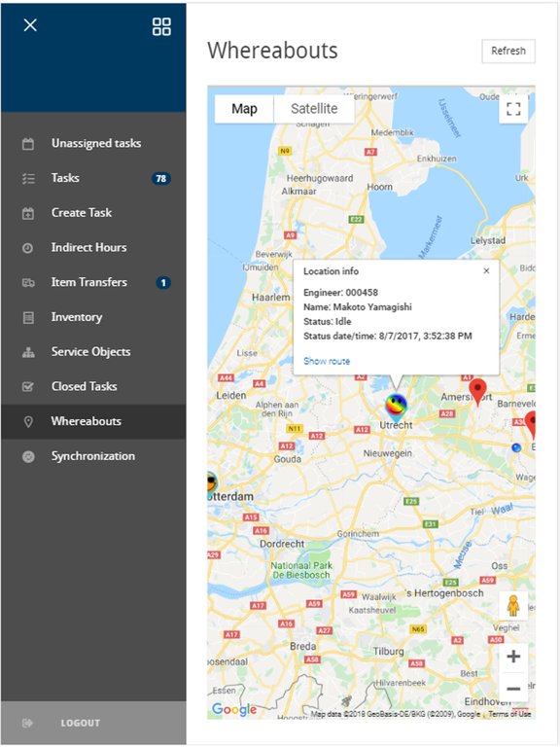Click the Name: Makoto Yamagishi text
Viewport: 560px width, 747px height.
click(358, 306)
